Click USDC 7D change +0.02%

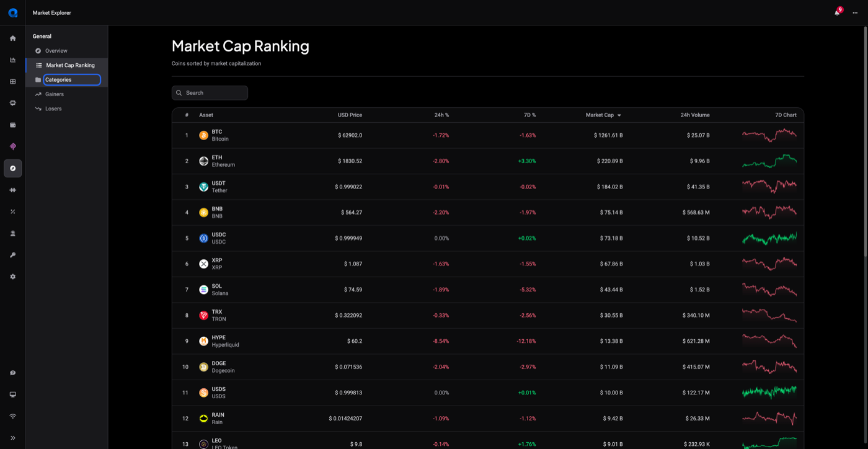point(527,238)
